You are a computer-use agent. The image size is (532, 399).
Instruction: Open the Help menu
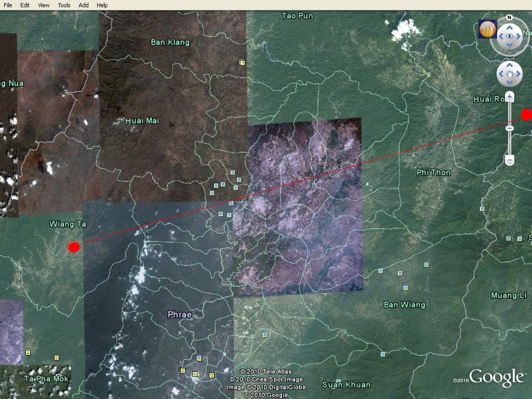coord(102,5)
